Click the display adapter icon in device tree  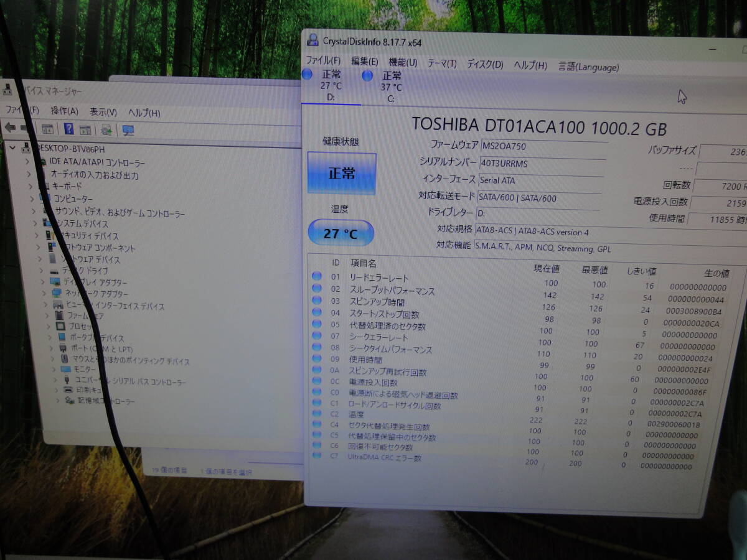(x=55, y=281)
